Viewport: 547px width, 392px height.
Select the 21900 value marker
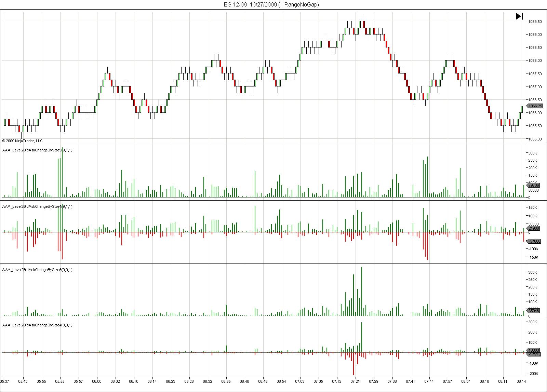(533, 228)
